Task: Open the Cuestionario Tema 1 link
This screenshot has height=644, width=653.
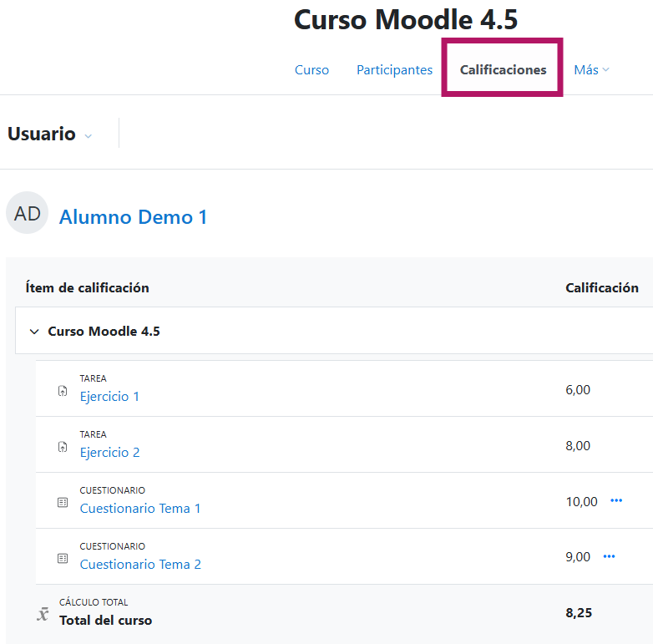Action: 140,509
